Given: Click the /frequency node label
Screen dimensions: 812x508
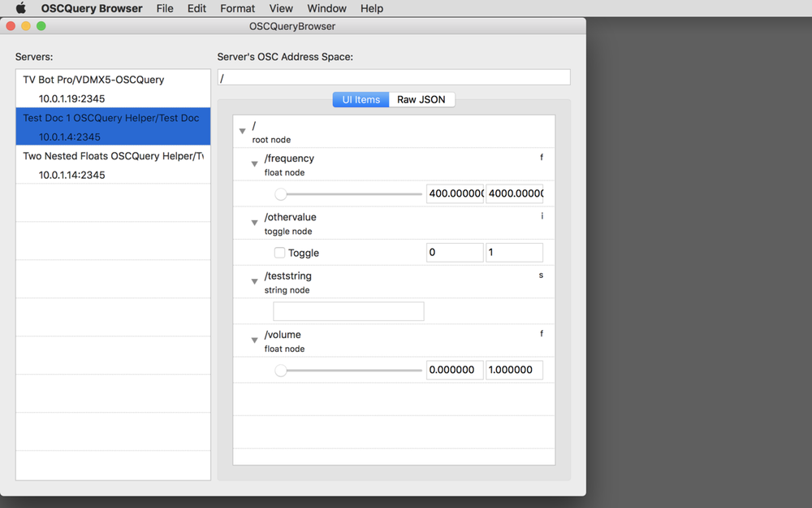Looking at the screenshot, I should 289,158.
